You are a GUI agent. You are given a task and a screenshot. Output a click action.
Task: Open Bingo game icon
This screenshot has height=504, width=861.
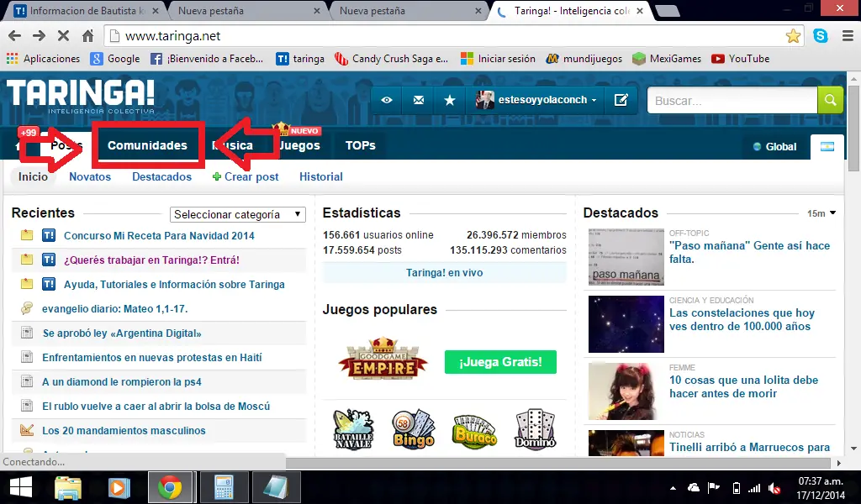(x=414, y=429)
